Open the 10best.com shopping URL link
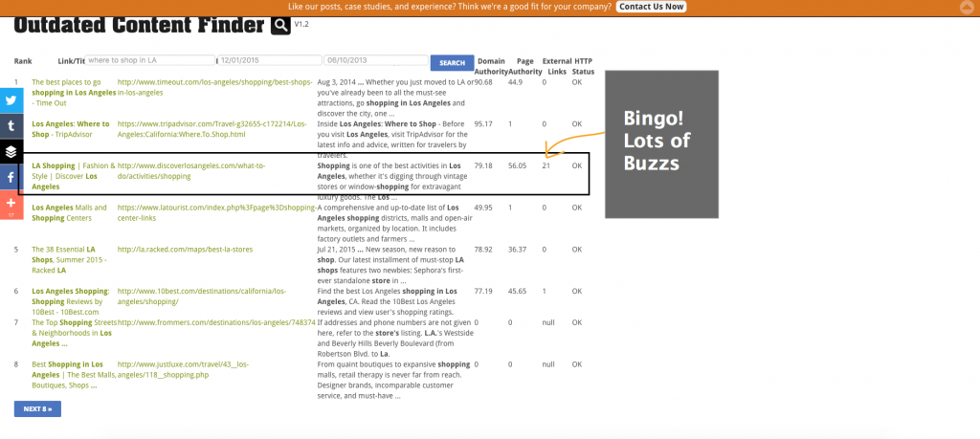 (200, 296)
